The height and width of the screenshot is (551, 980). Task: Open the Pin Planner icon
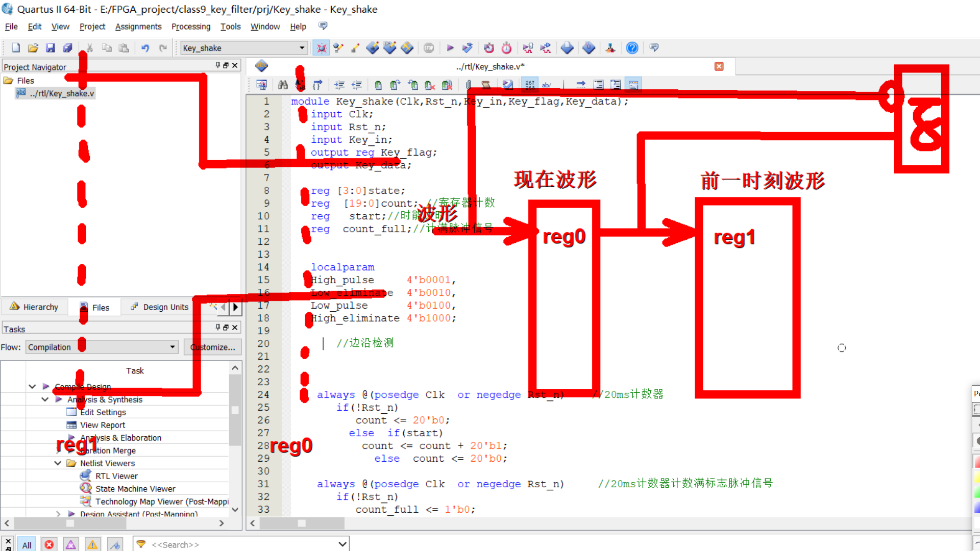pyautogui.click(x=390, y=48)
